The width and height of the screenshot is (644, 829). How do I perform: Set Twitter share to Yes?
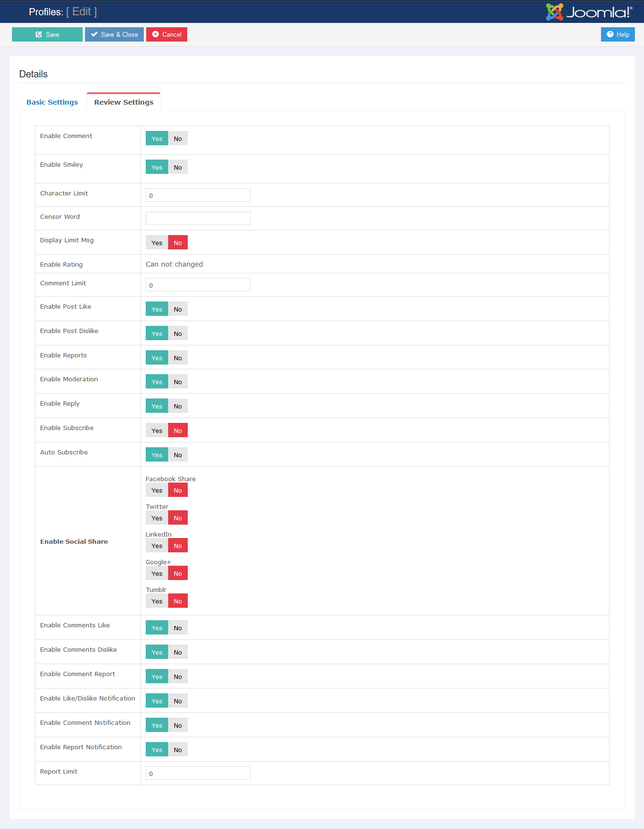[157, 518]
